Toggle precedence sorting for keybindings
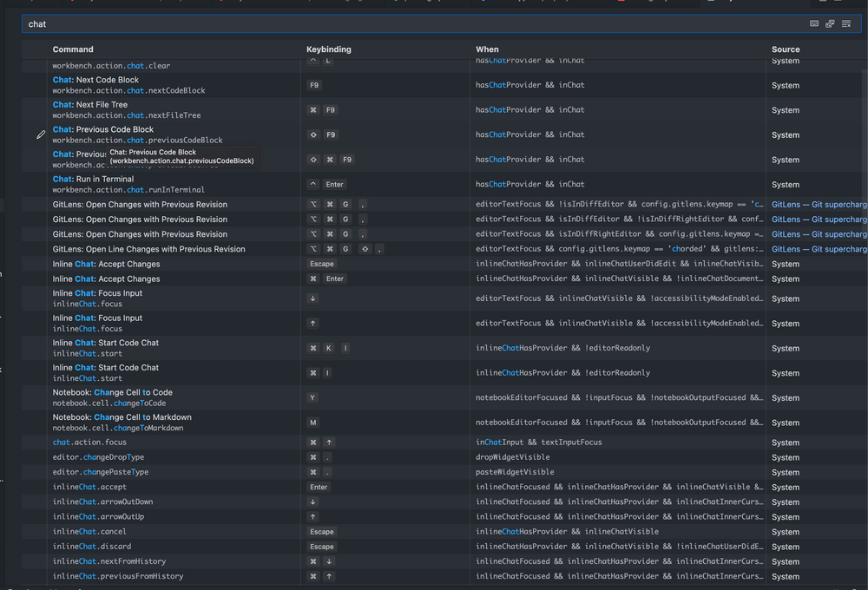 click(x=830, y=23)
